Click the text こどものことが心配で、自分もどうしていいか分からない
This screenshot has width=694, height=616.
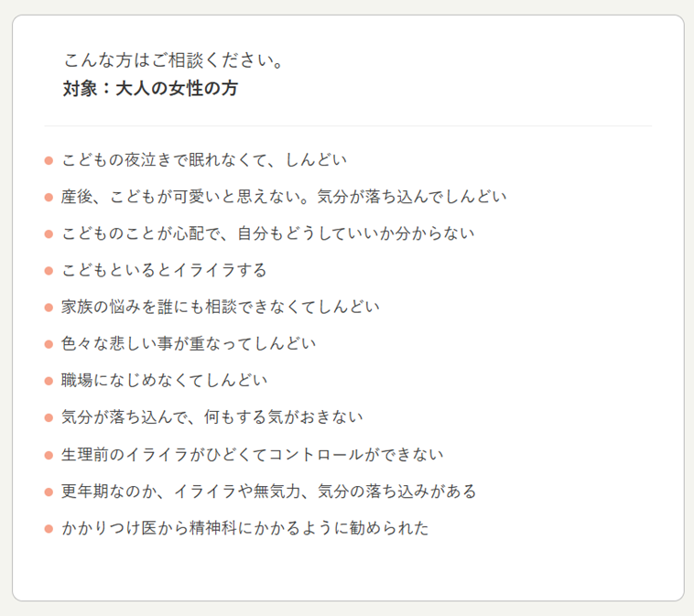pos(268,233)
